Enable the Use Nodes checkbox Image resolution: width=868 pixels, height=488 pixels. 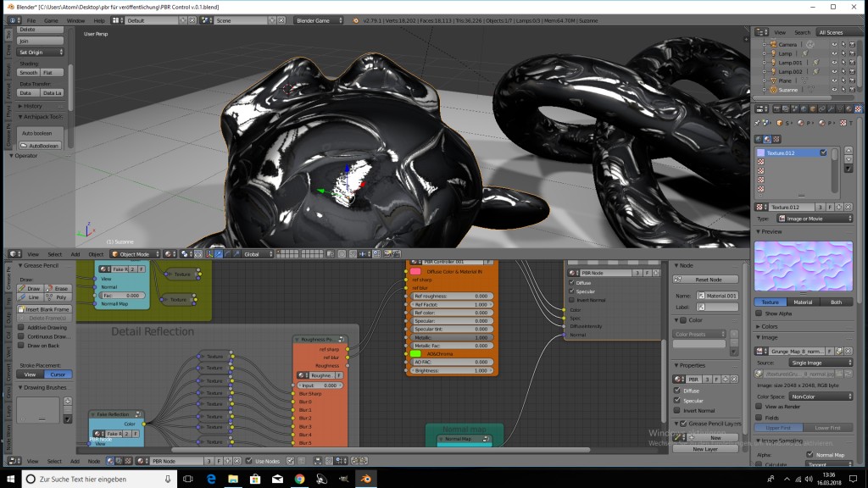point(248,462)
